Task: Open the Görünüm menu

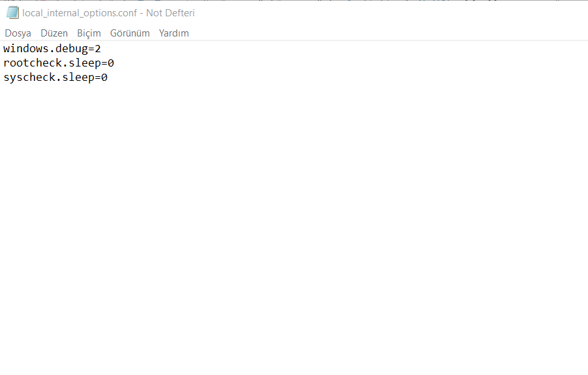Action: point(130,33)
